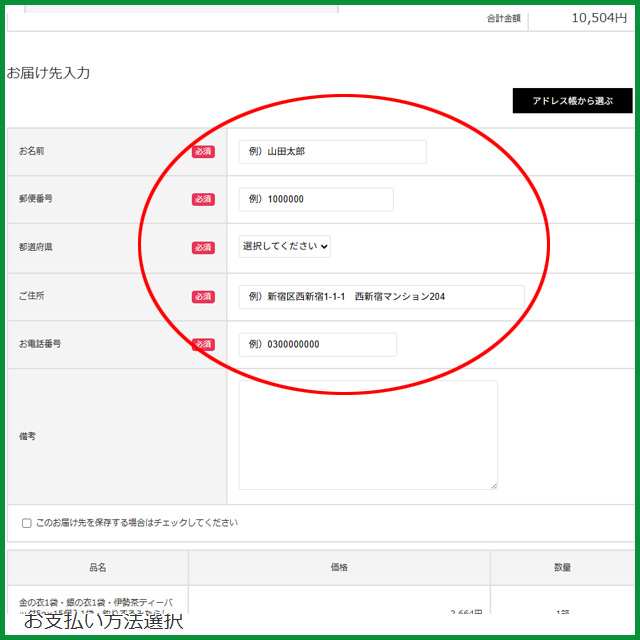
Task: Click the 価格 column header
Action: [x=339, y=568]
